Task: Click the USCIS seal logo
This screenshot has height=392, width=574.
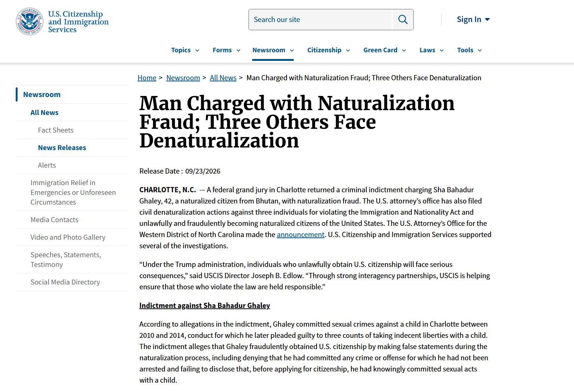Action: tap(30, 22)
